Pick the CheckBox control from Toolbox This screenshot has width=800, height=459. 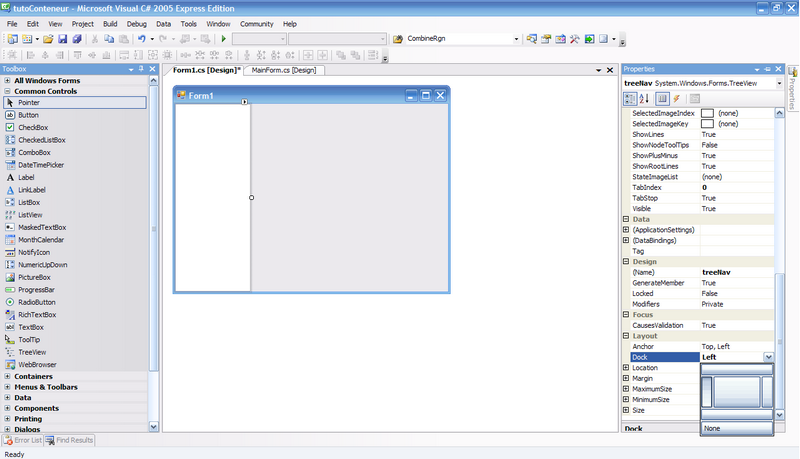33,128
